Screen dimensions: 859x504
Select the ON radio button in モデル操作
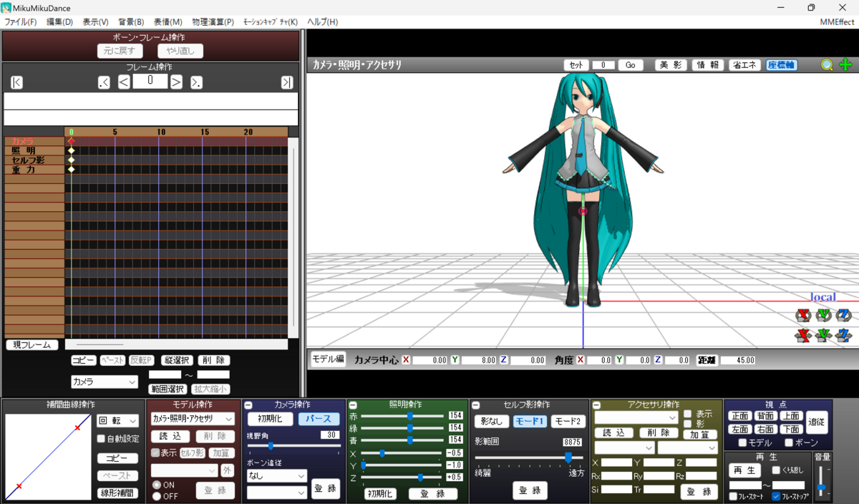pyautogui.click(x=157, y=485)
